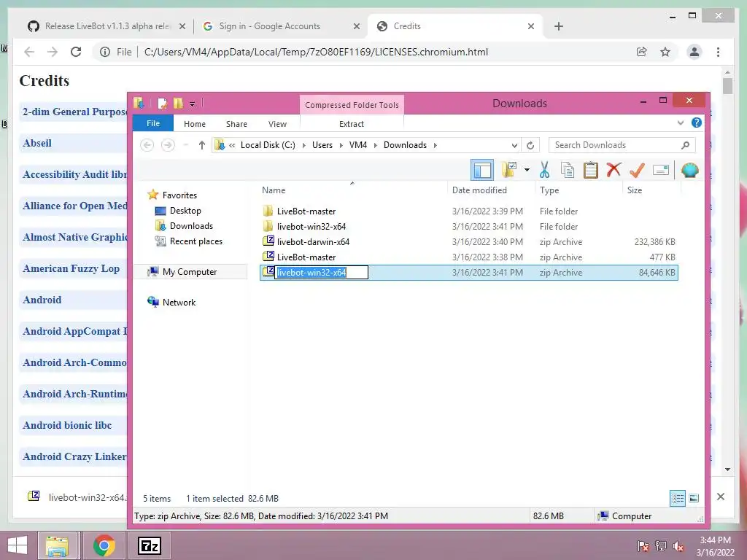Click the Classic Shell settings icon
Screen dimensions: 747x560
pyautogui.click(x=689, y=170)
